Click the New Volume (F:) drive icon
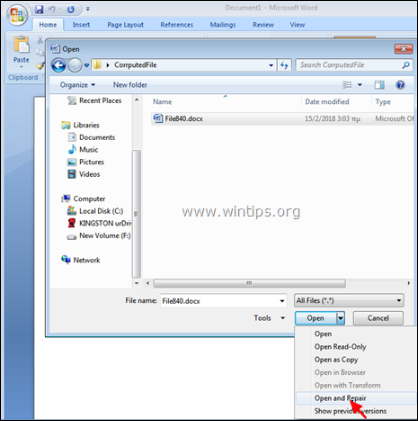 72,237
